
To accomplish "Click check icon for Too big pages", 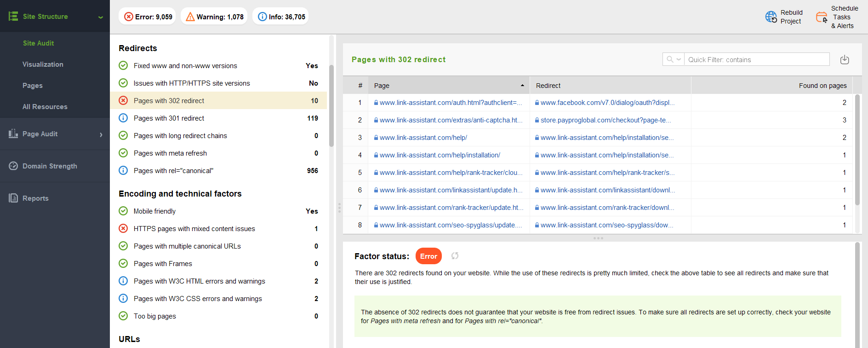I will [x=123, y=316].
